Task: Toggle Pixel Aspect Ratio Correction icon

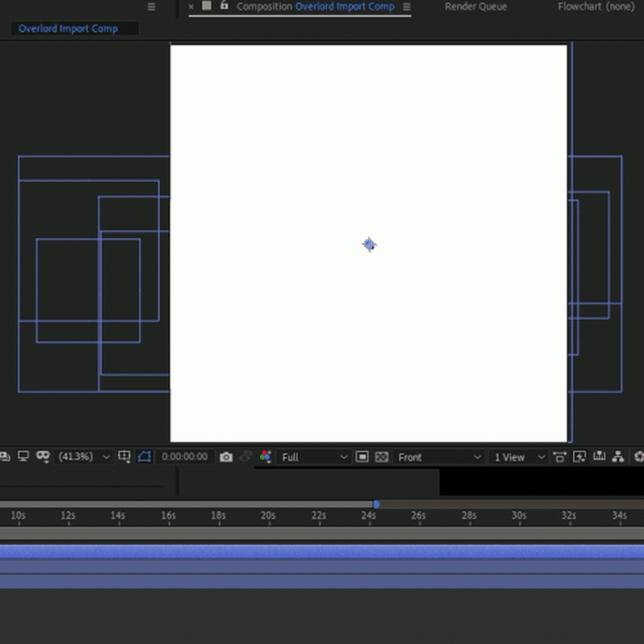Action: tap(559, 456)
